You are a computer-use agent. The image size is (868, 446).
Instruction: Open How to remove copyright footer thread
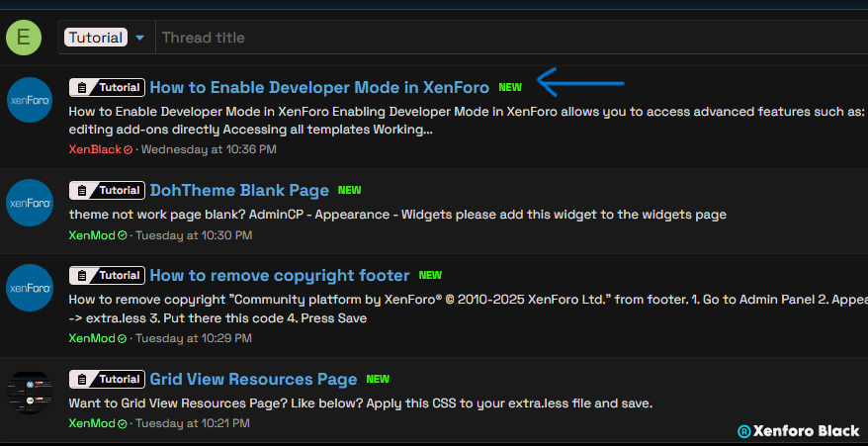pyautogui.click(x=280, y=275)
